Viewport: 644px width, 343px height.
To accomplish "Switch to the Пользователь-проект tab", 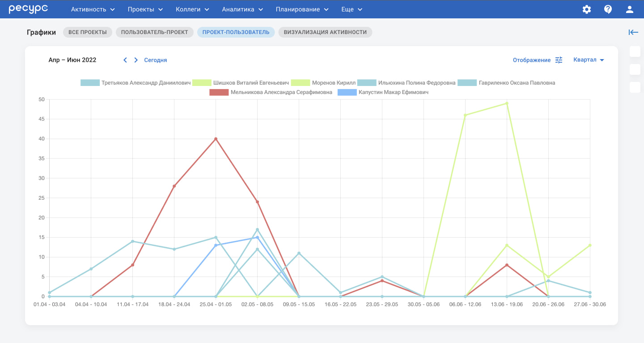I will coord(155,32).
